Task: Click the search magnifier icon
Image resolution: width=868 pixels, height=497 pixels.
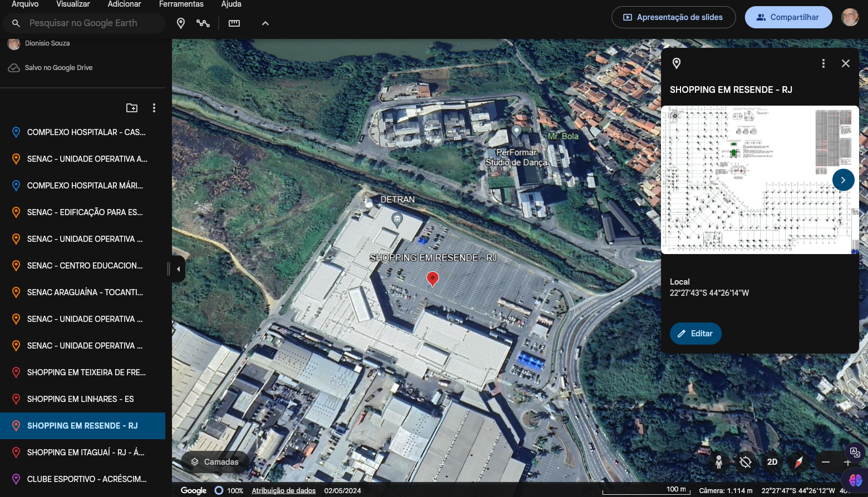Action: click(x=16, y=23)
